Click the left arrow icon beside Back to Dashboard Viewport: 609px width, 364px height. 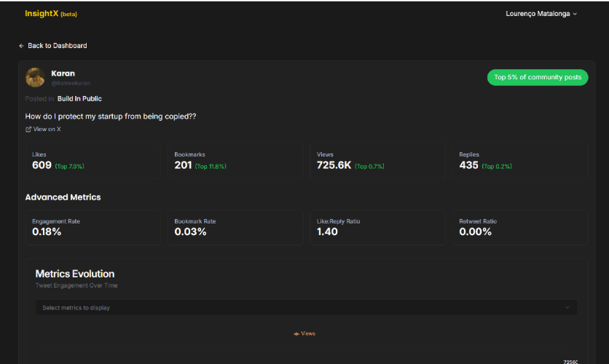[21, 46]
